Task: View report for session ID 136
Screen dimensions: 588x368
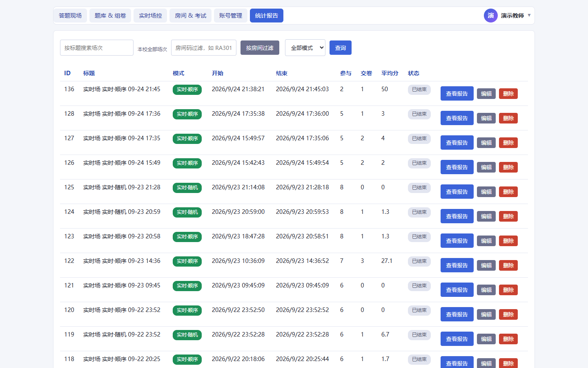Action: coord(457,94)
